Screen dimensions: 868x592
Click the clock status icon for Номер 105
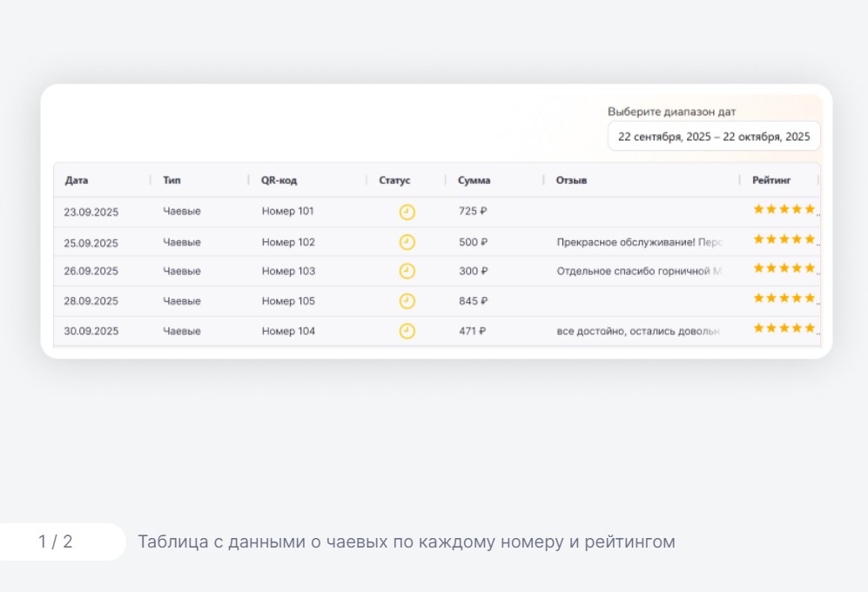pyautogui.click(x=407, y=301)
